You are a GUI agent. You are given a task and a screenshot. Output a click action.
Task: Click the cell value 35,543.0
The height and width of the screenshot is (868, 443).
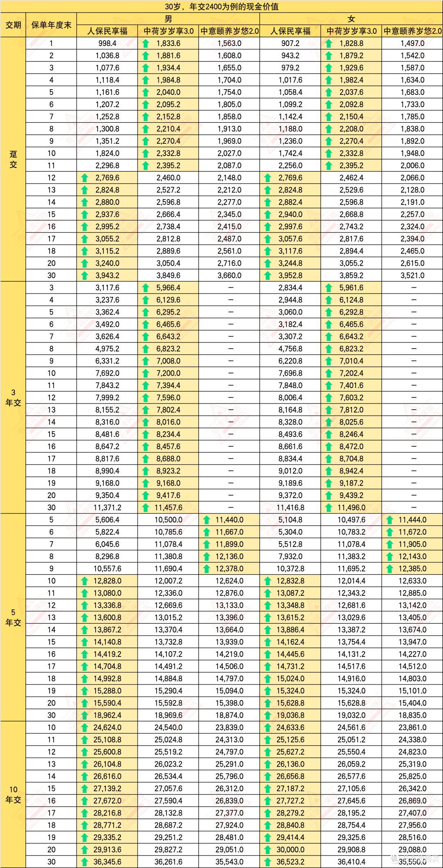point(229,862)
